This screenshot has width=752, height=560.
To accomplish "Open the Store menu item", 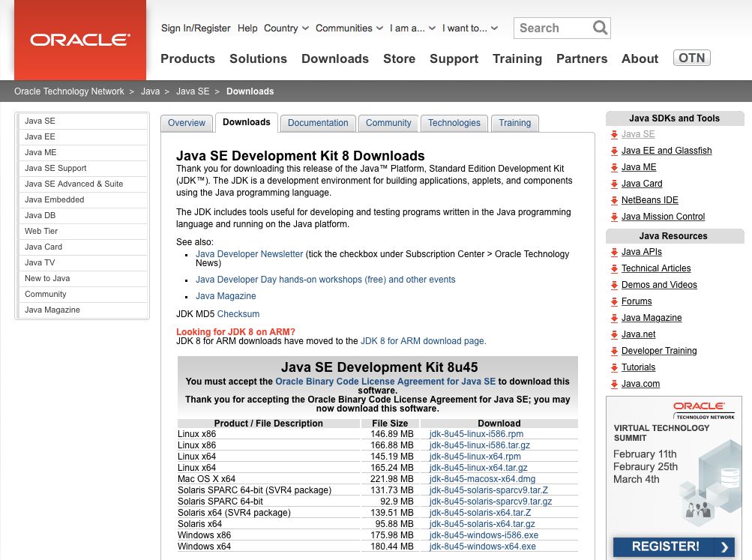I will coord(399,58).
